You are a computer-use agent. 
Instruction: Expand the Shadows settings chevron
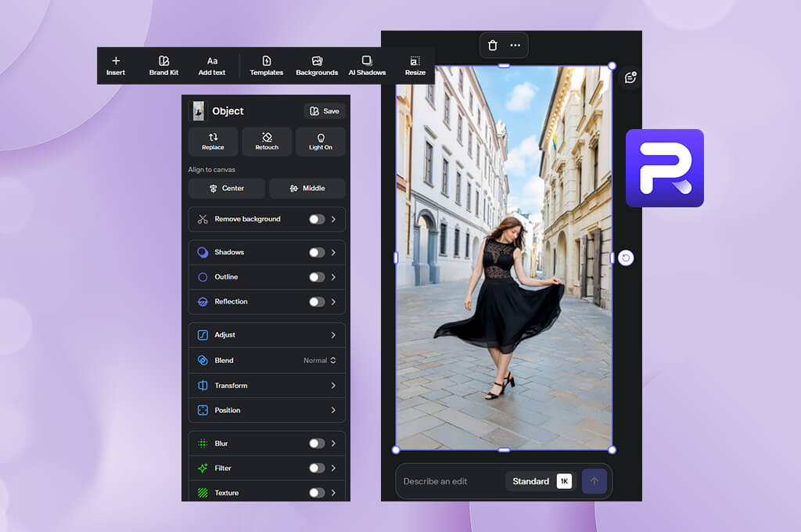[x=333, y=253]
